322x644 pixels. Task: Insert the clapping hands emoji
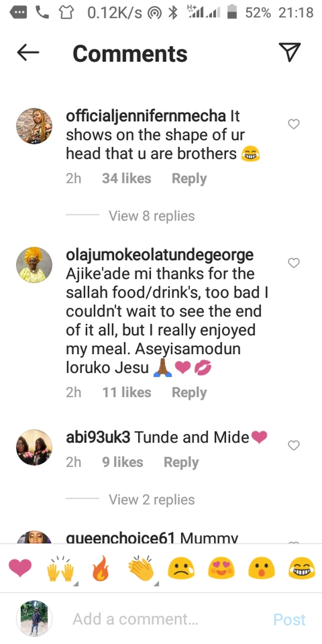click(140, 569)
